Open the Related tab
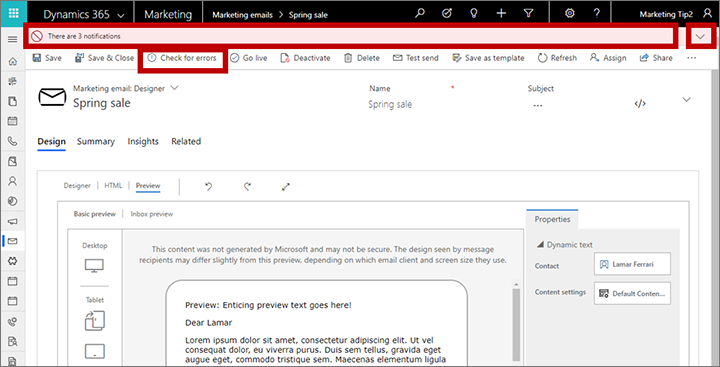The image size is (720, 367). click(x=186, y=141)
